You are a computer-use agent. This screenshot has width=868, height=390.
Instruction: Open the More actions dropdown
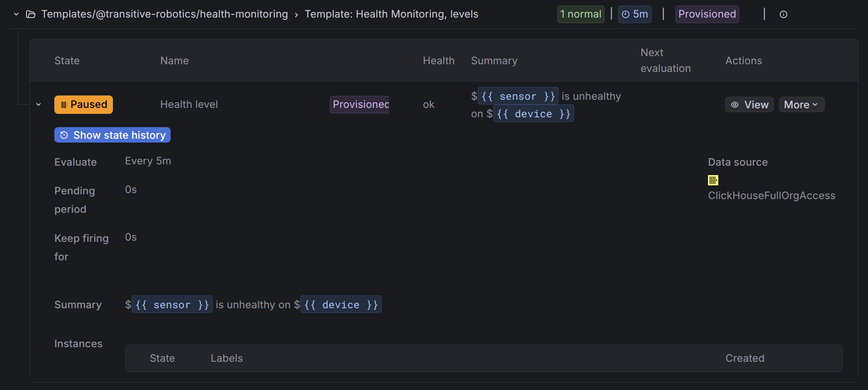801,104
